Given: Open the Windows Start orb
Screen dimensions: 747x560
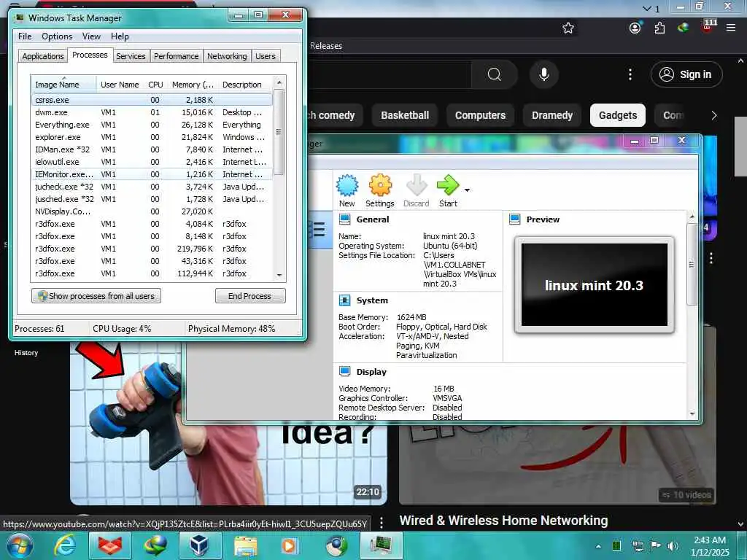Looking at the screenshot, I should pyautogui.click(x=20, y=545).
